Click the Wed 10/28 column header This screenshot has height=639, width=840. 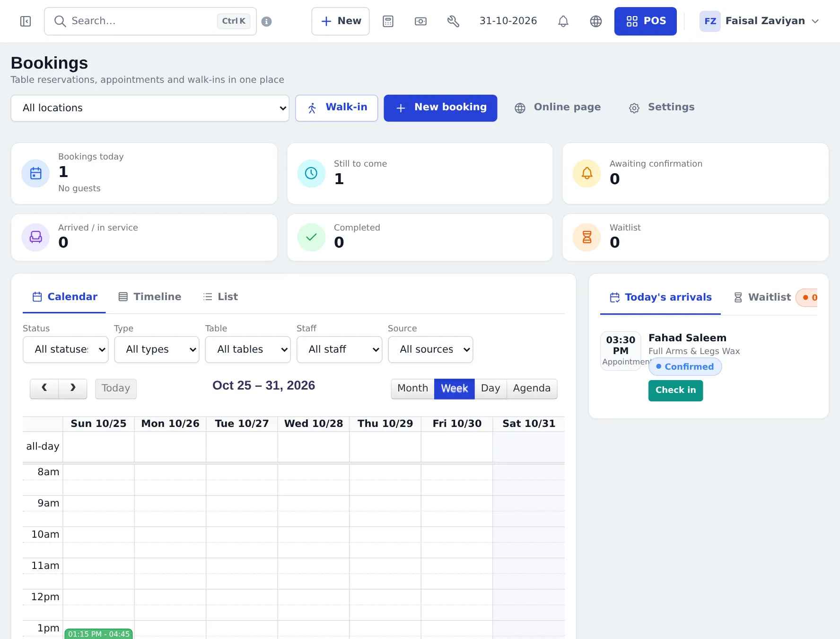314,424
